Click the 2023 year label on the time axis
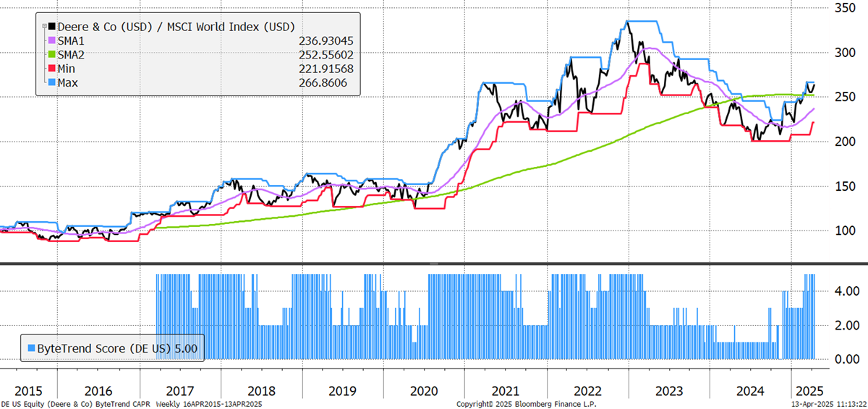This screenshot has width=868, height=409. coord(668,391)
